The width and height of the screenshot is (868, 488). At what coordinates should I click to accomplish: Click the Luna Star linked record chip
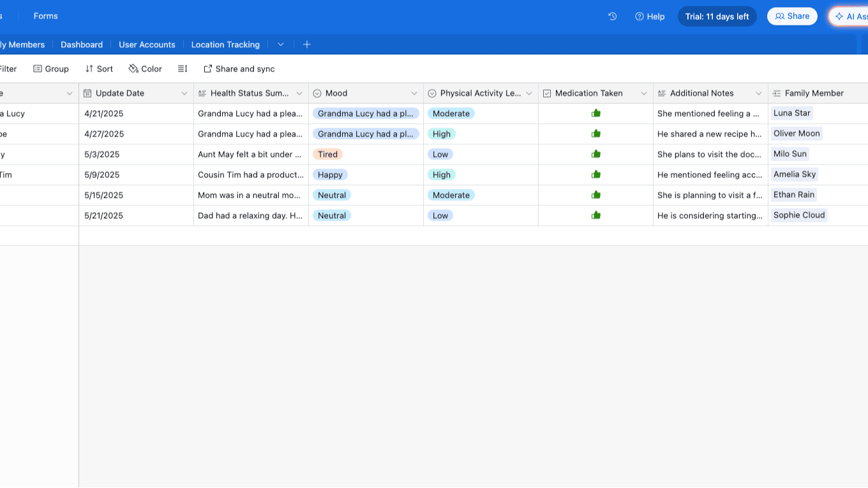[x=792, y=113]
